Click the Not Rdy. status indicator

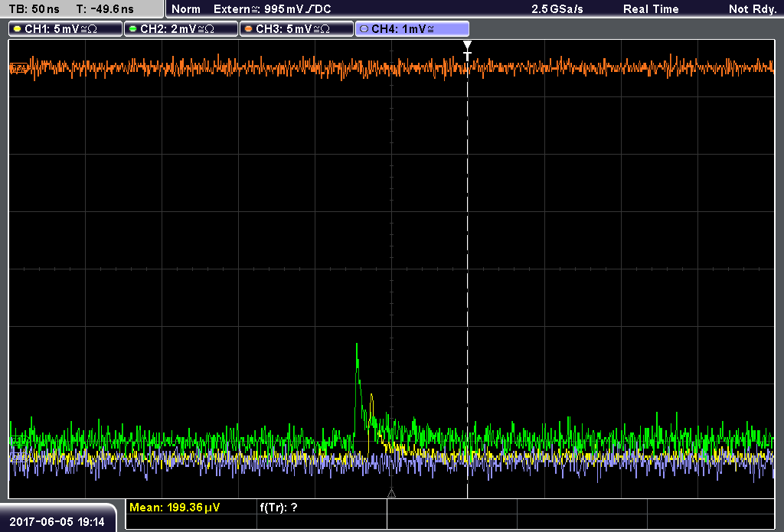click(x=753, y=9)
